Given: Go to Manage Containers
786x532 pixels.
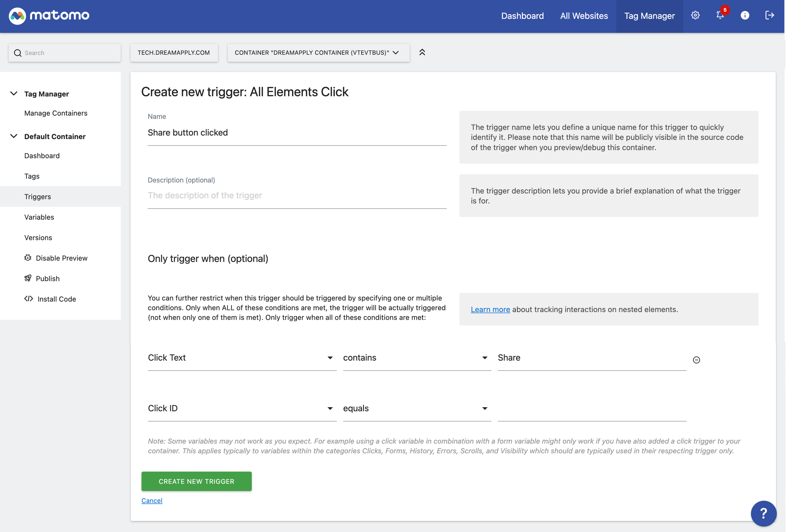Looking at the screenshot, I should (56, 113).
